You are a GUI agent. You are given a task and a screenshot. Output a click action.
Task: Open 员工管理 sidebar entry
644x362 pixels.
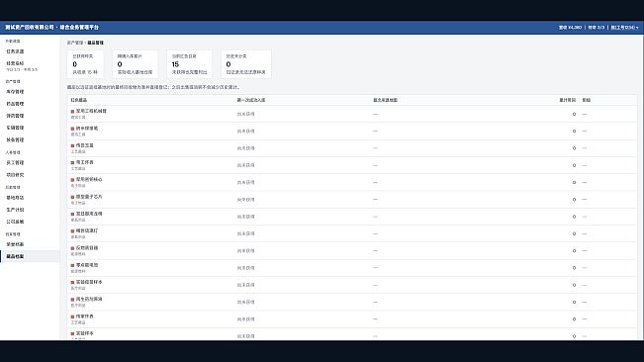tap(15, 162)
